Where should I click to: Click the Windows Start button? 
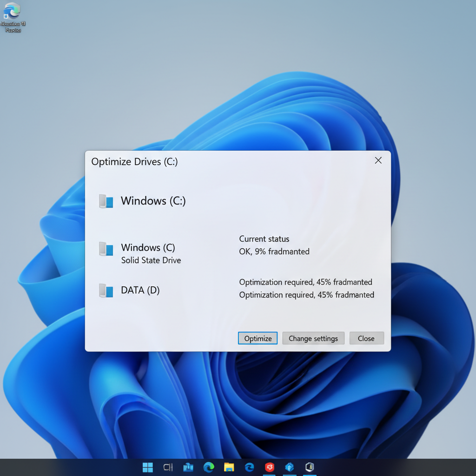coord(148,467)
